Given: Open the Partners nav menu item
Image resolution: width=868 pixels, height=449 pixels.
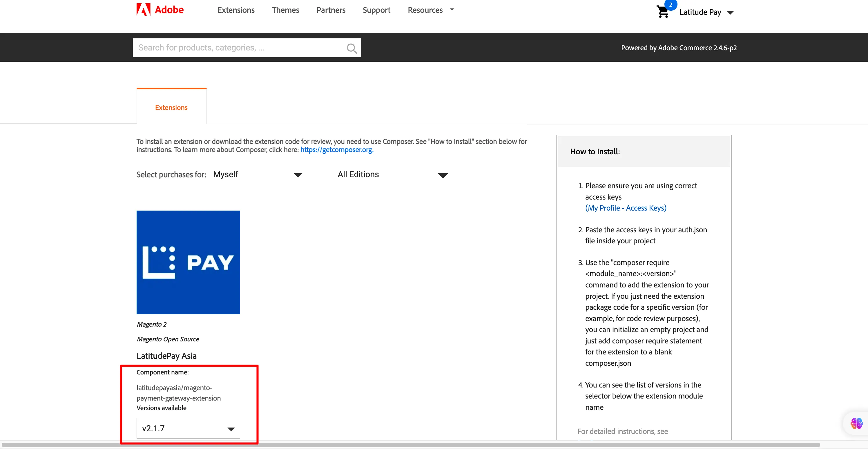Looking at the screenshot, I should click(x=331, y=10).
